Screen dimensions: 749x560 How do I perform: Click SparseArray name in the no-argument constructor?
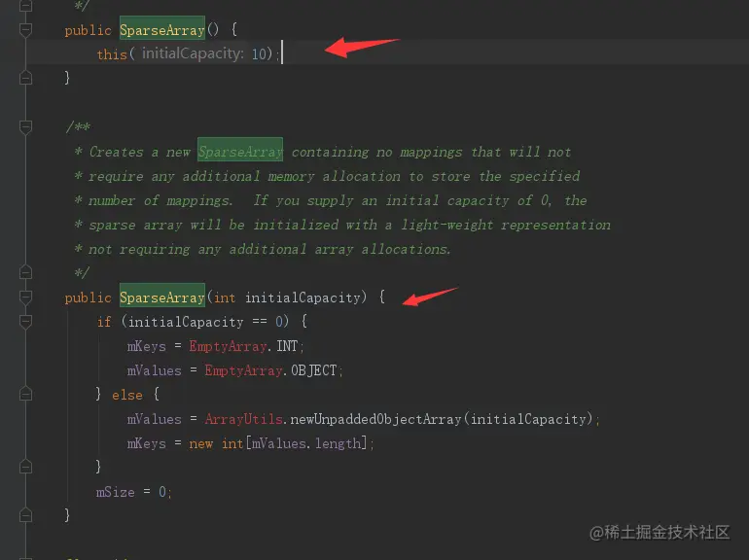click(161, 30)
